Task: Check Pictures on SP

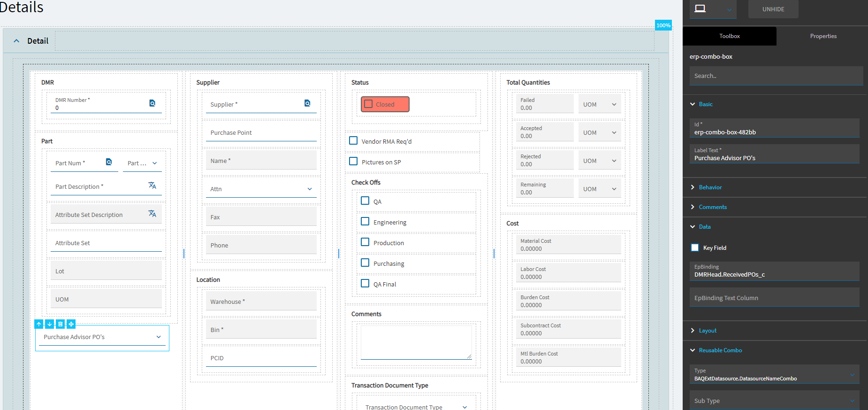Action: tap(353, 161)
